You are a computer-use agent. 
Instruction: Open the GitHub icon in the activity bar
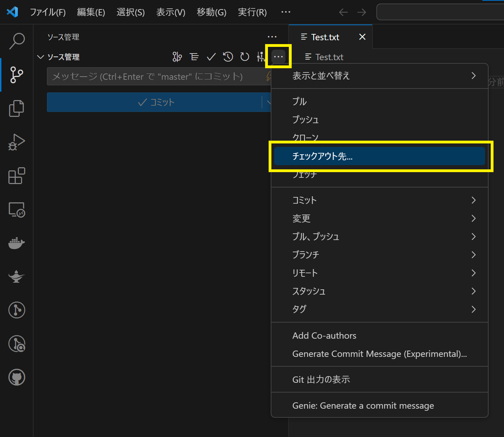[x=16, y=377]
